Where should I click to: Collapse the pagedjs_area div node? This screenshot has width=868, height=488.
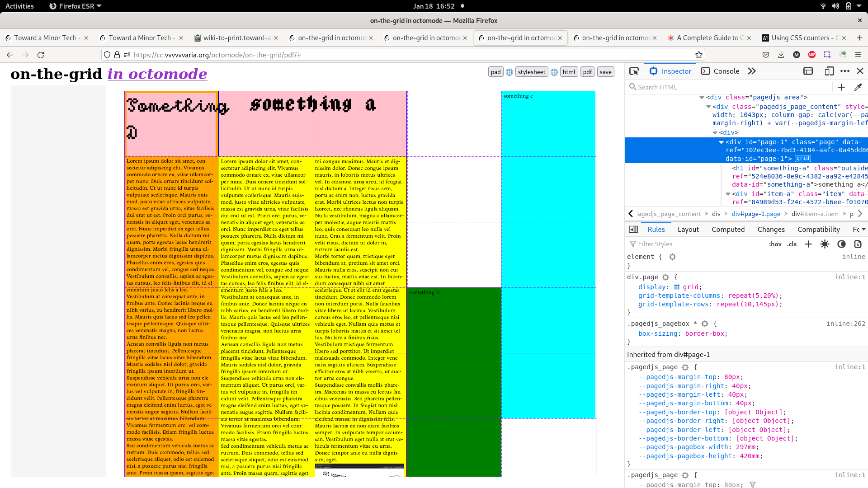click(x=702, y=98)
